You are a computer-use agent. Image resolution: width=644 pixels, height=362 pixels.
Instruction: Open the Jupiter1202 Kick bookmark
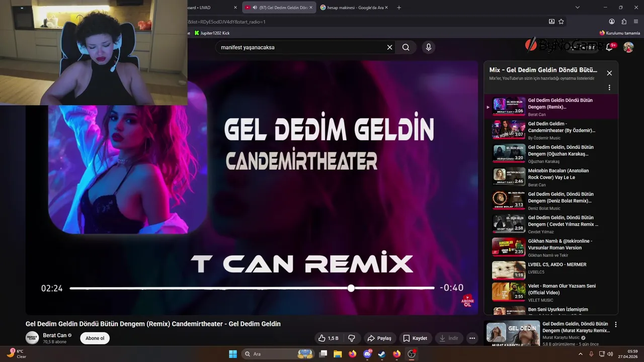point(212,33)
